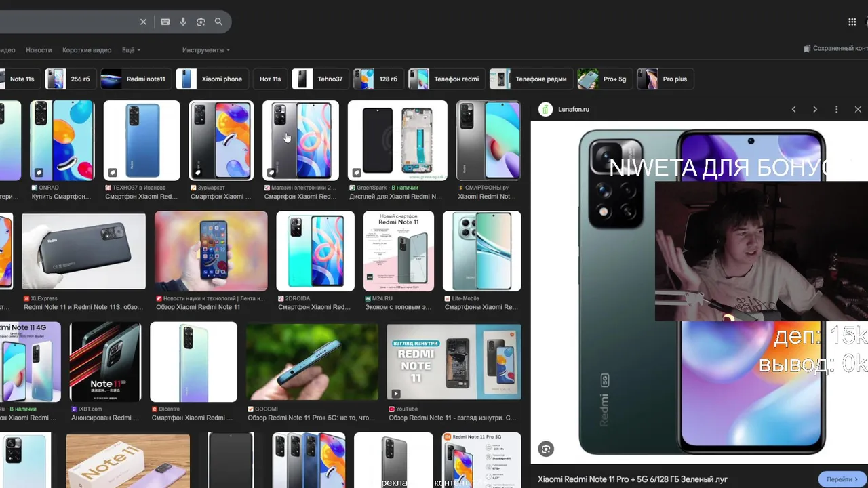The width and height of the screenshot is (868, 488).
Task: Open Xi.Express black phone in glove thumbnail
Action: [x=83, y=251]
